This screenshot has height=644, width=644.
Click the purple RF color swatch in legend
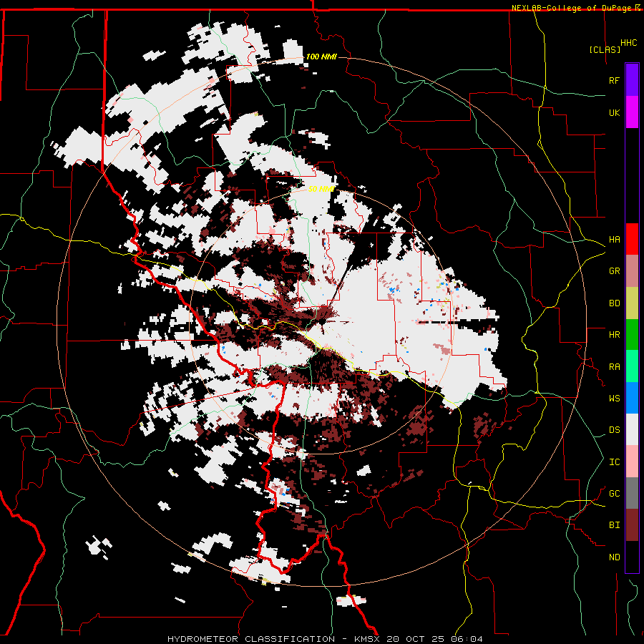point(632,80)
